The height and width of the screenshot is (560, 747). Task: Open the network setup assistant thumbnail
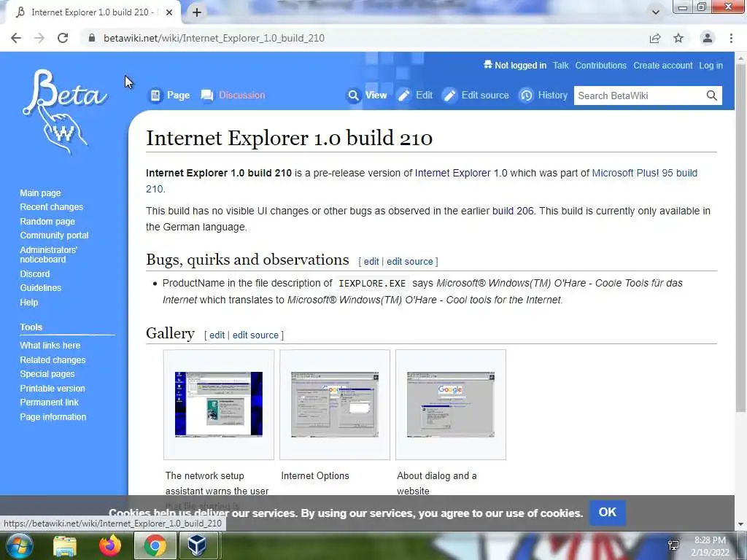219,404
